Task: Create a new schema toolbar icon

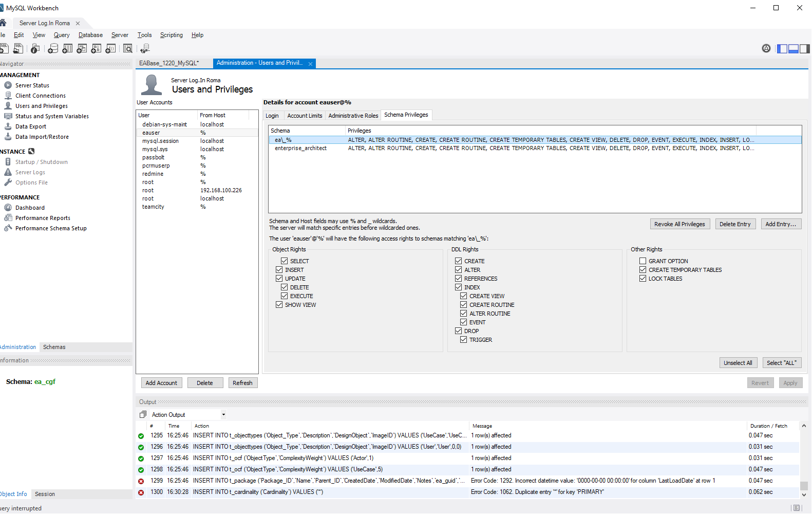Action: (52, 48)
